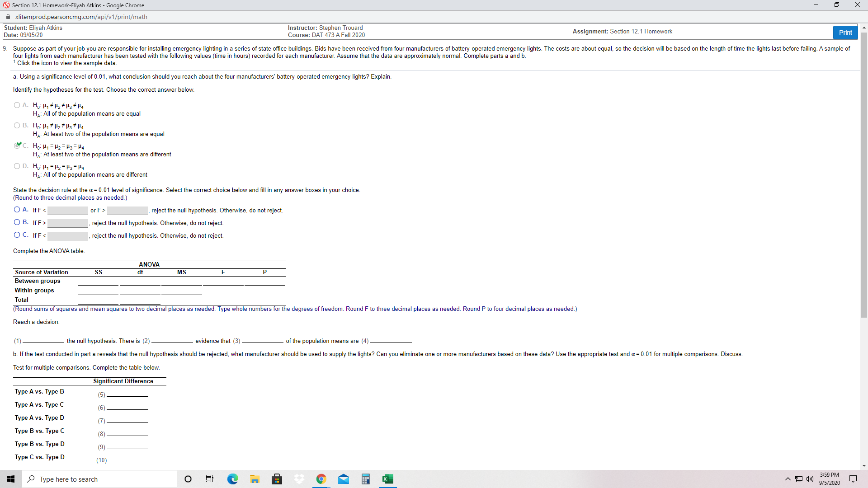Open the Mail app in taskbar
This screenshot has width=868, height=488.
(x=343, y=479)
